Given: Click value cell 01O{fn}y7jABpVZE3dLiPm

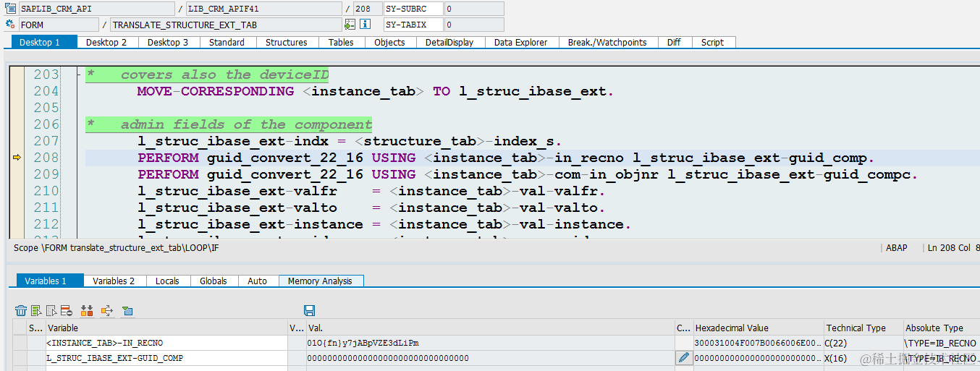Looking at the screenshot, I should (x=490, y=343).
